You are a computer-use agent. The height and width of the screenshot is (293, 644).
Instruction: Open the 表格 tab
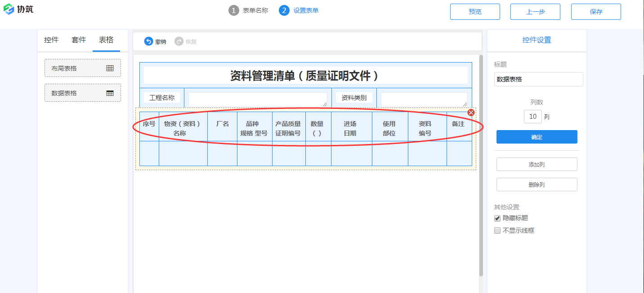(x=106, y=40)
